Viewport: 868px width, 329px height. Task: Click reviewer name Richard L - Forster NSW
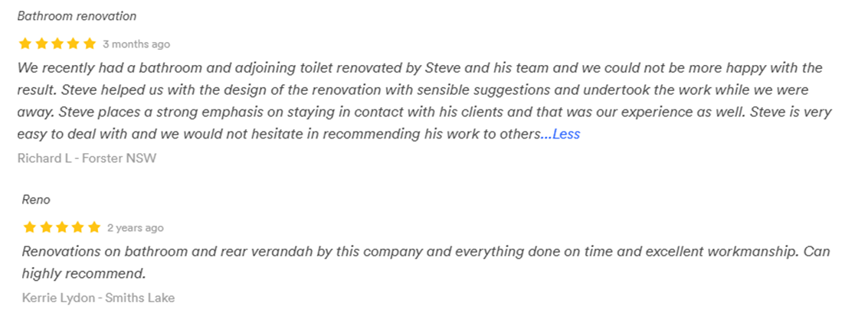click(87, 158)
